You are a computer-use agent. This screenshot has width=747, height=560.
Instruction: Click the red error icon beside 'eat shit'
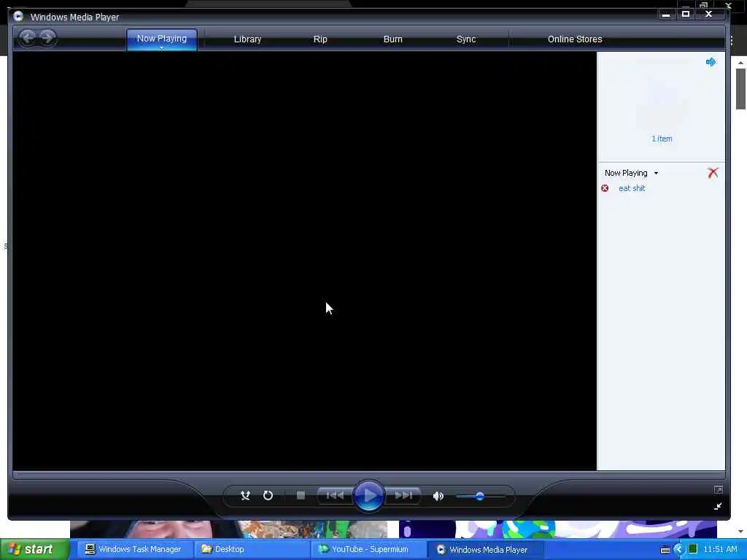click(x=605, y=188)
